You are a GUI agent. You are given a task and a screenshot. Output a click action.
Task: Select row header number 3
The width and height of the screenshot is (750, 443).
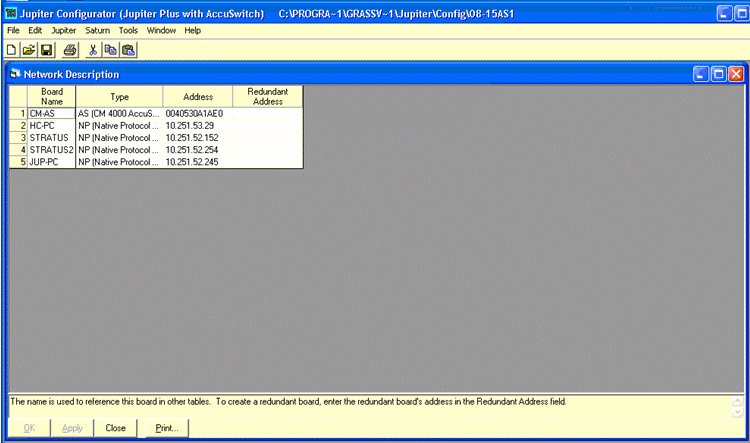click(x=18, y=138)
